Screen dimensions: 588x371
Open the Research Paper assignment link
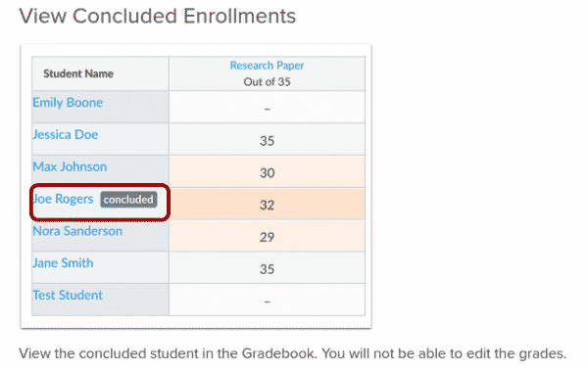[x=267, y=66]
